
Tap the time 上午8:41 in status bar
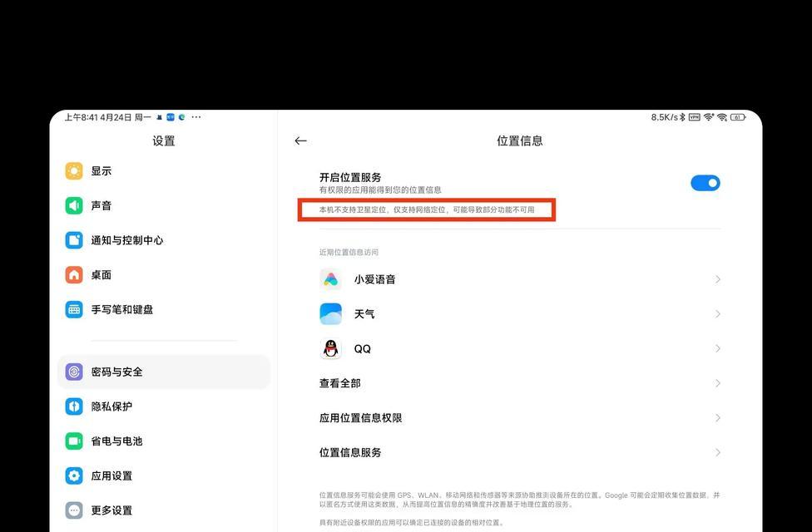81,117
